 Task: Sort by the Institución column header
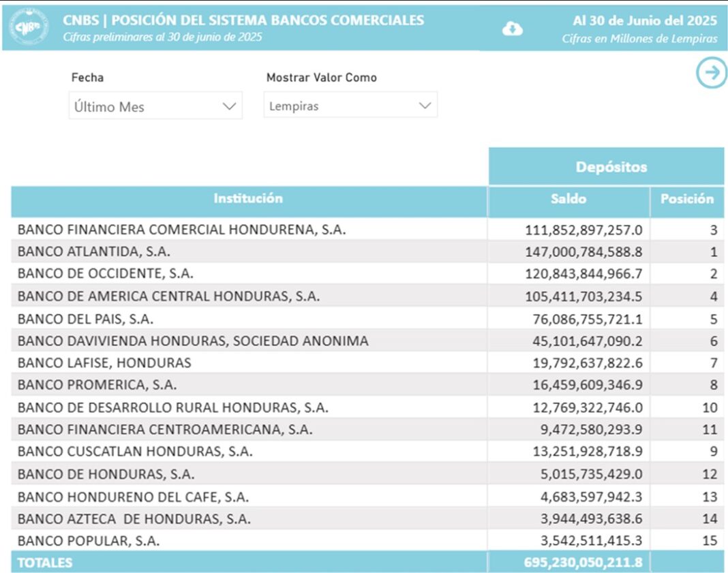[248, 199]
